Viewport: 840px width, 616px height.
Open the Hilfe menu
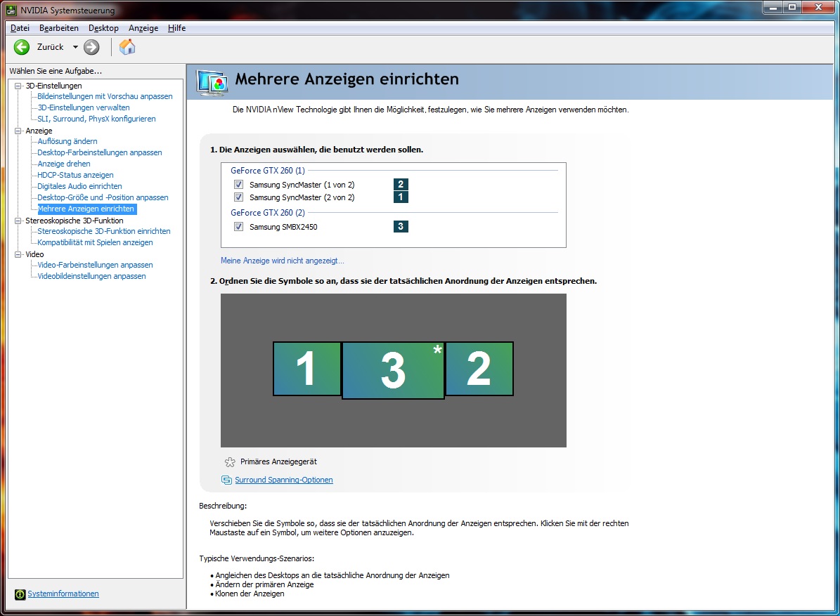[176, 28]
